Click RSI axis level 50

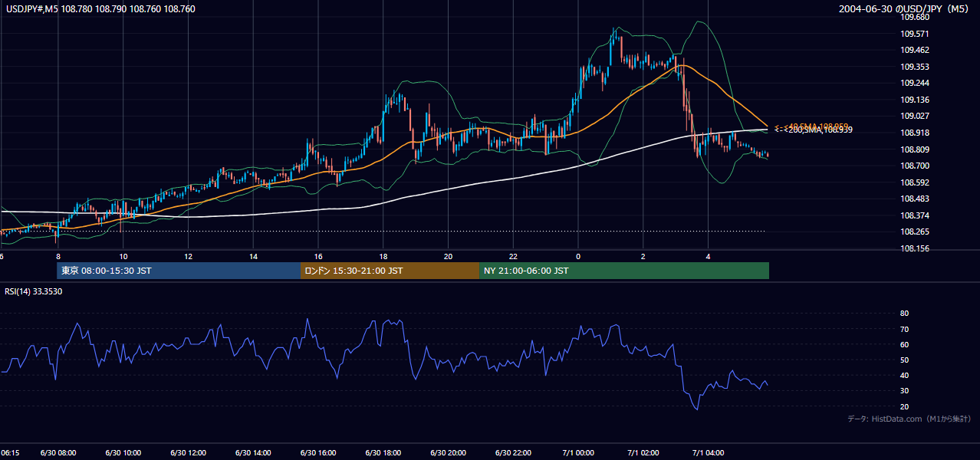904,360
